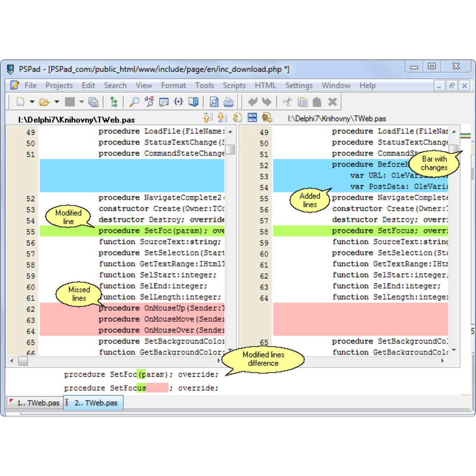The height and width of the screenshot is (476, 476).
Task: Open the New file dropdown arrow
Action: 32,102
